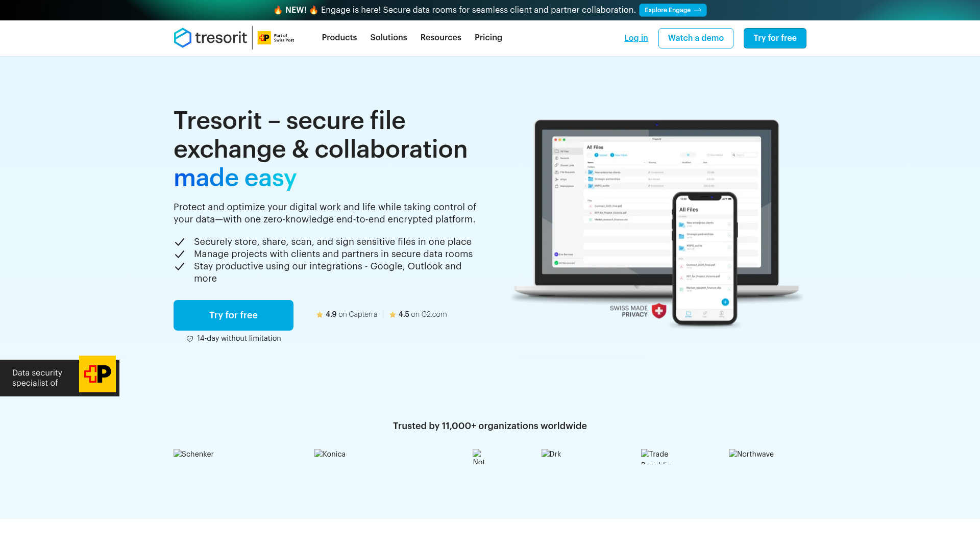Select the Links tab on the phone nav

705,314
